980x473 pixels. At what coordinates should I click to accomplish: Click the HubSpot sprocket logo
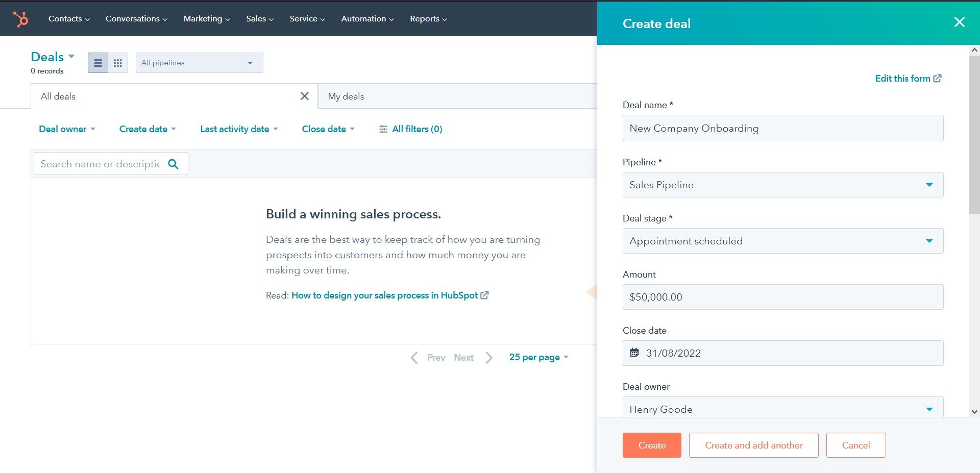pyautogui.click(x=20, y=19)
